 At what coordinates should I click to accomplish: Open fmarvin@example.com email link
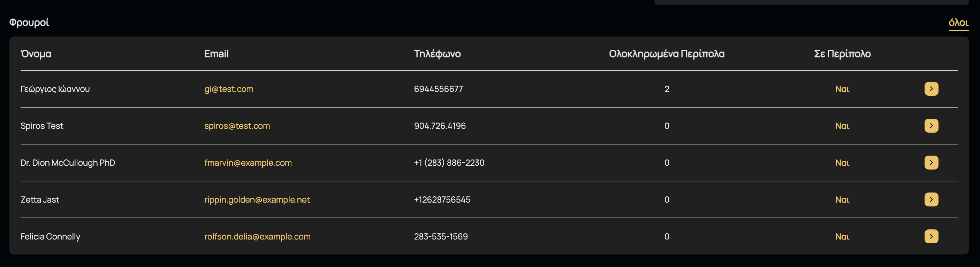click(248, 163)
